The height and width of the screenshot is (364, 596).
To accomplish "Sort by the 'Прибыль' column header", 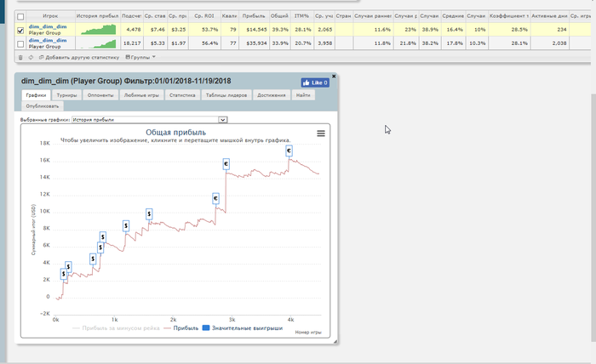I will pyautogui.click(x=254, y=16).
